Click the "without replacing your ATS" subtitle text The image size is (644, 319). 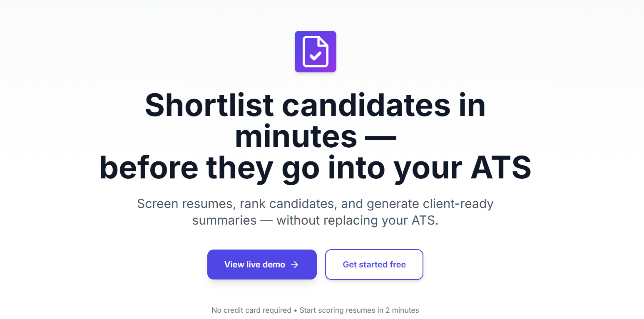(357, 220)
